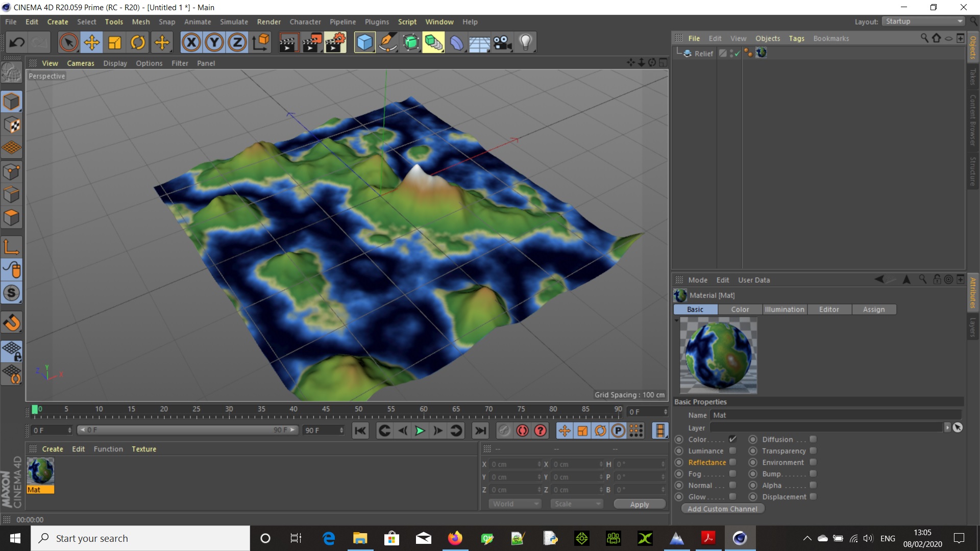Screen dimensions: 980x551
Task: Click the Undo arrow icon
Action: [x=17, y=42]
